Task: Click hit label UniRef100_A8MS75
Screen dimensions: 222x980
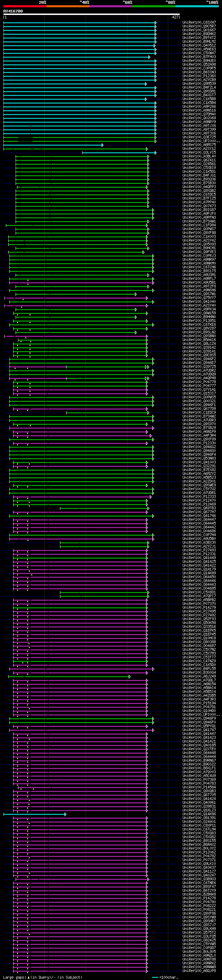Action: 199,145
